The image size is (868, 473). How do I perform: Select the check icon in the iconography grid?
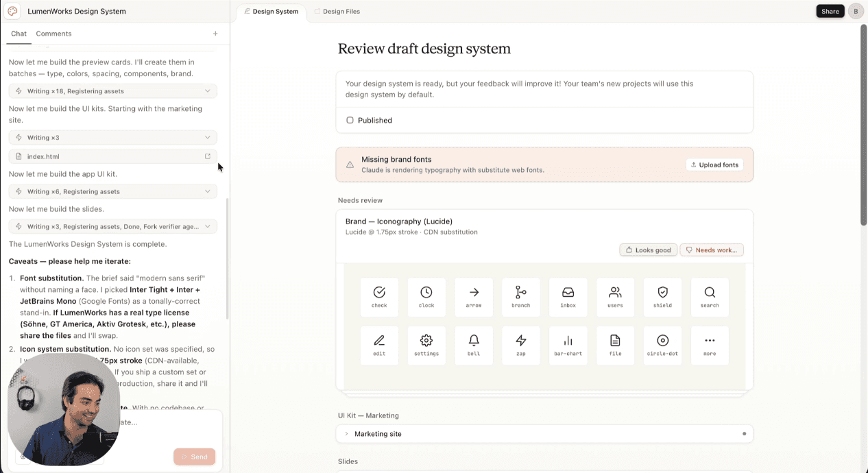[x=379, y=296]
